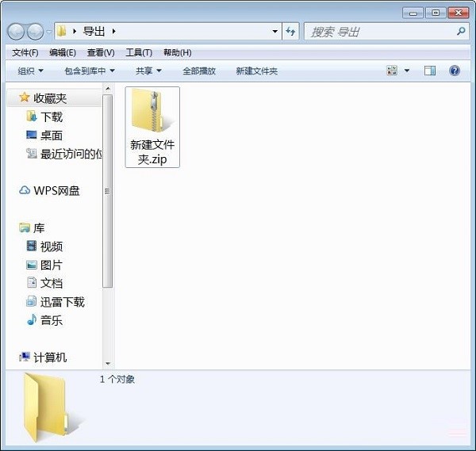
Task: Open 下载 in the favorites list
Action: tap(52, 117)
